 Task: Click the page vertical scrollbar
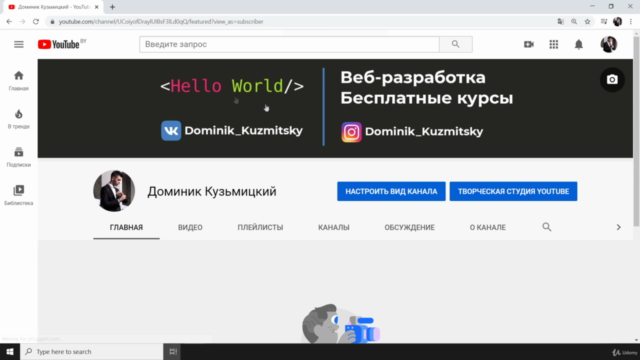point(636,131)
